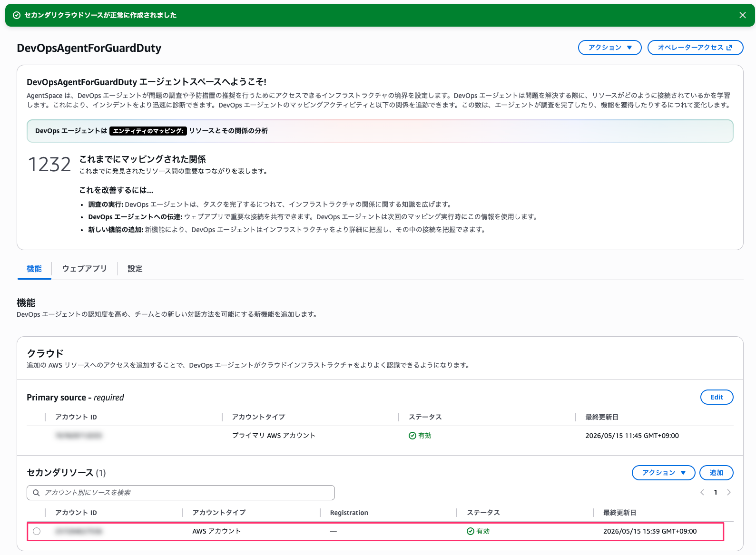Click the AWS アカウント type cell
756x555 pixels.
216,531
